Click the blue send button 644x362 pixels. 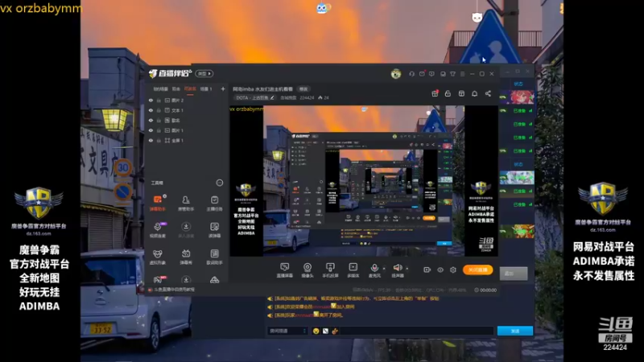pos(515,331)
